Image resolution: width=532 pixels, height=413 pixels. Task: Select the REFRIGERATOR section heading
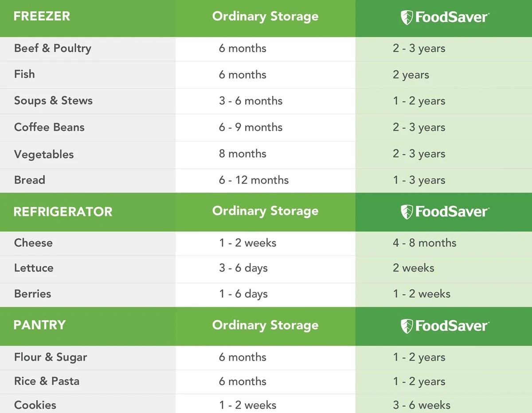[x=63, y=212]
